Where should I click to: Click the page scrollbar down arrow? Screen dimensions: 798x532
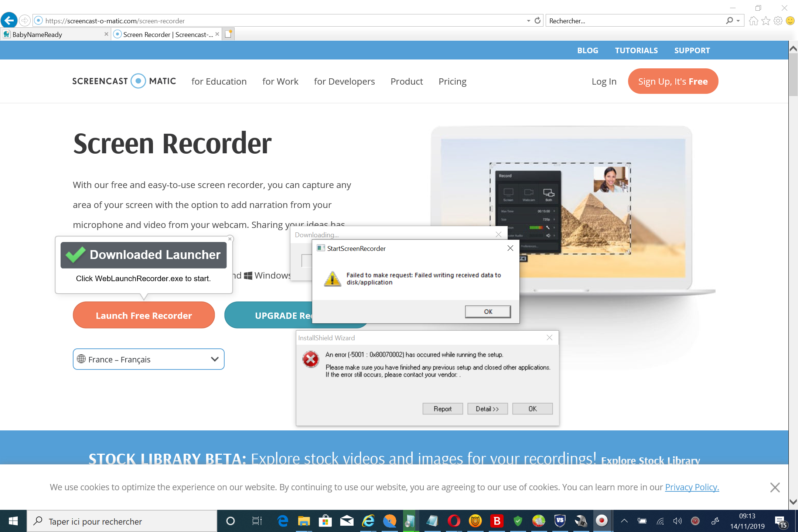(793, 502)
